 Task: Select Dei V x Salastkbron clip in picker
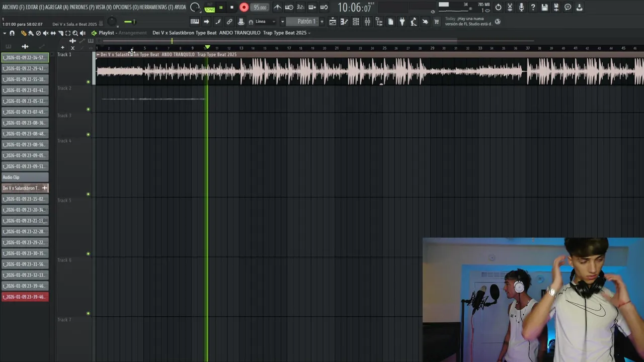pos(25,188)
